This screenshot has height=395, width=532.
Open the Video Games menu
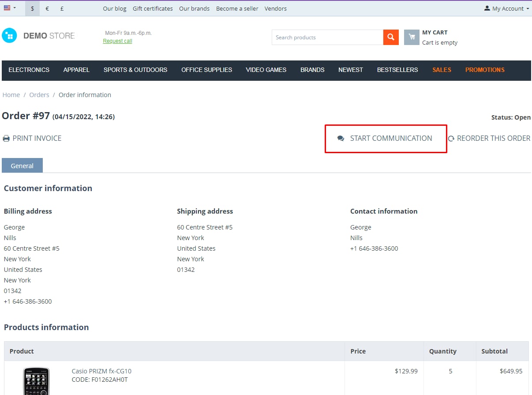click(x=266, y=70)
